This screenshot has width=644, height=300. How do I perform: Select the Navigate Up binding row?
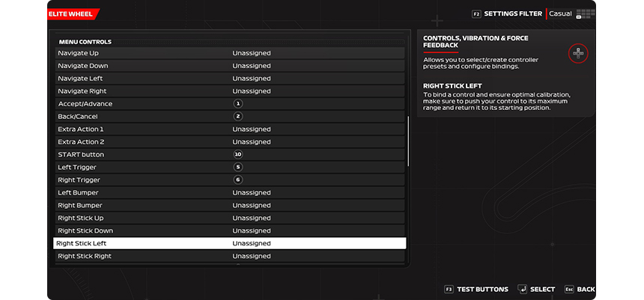[229, 53]
